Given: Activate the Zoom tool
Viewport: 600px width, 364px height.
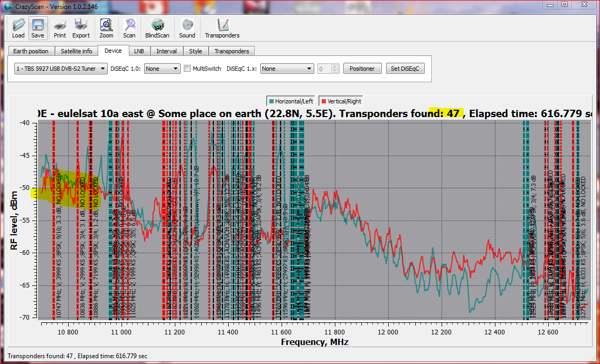Looking at the screenshot, I should coord(106,28).
